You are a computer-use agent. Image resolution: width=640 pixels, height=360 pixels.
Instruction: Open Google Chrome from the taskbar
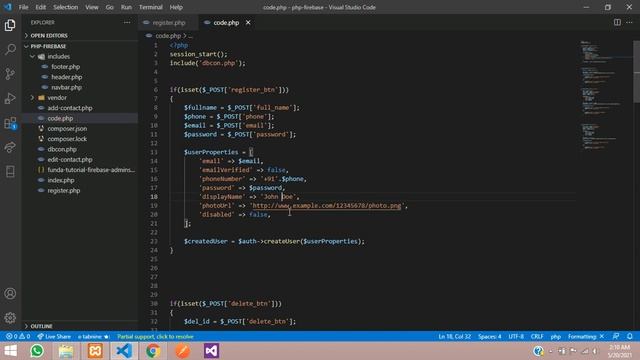click(x=153, y=351)
